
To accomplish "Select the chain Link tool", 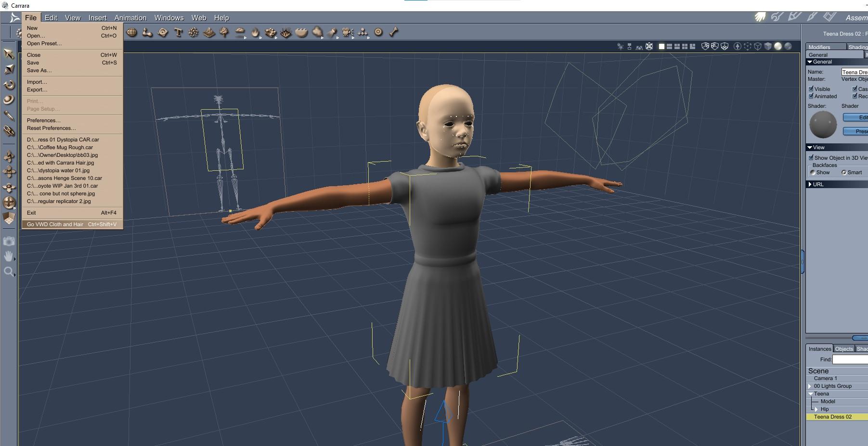I will tap(9, 130).
